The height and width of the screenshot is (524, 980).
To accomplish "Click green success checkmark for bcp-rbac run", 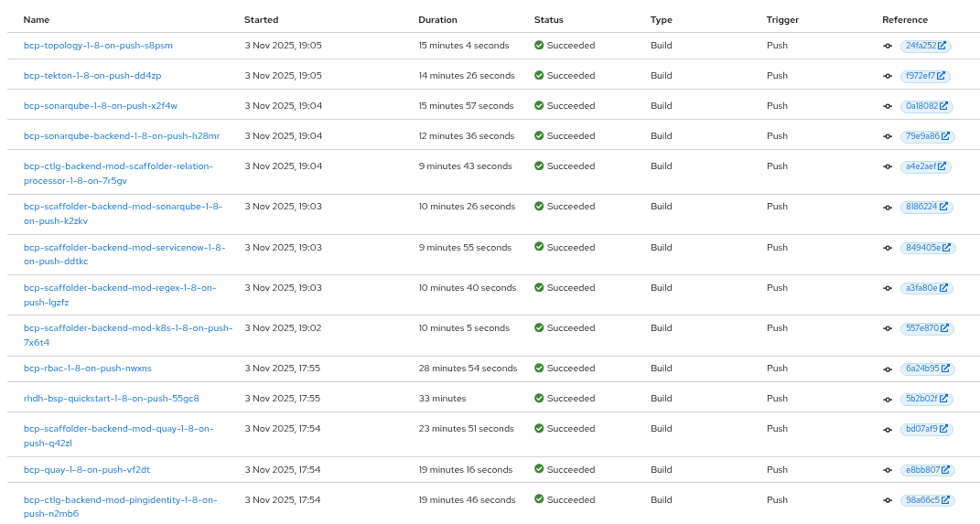I will pyautogui.click(x=539, y=369).
